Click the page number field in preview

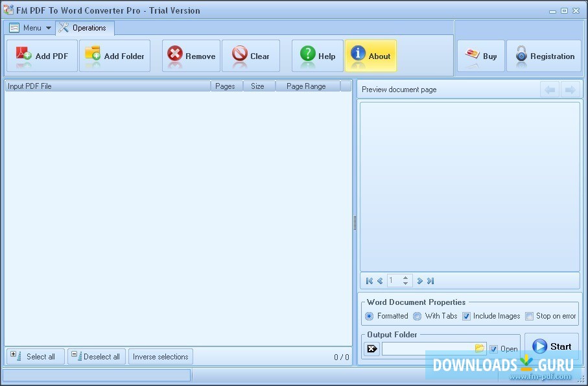point(395,281)
